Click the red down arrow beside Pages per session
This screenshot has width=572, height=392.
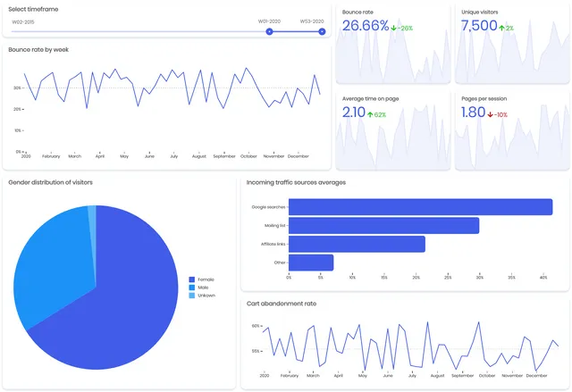[491, 115]
